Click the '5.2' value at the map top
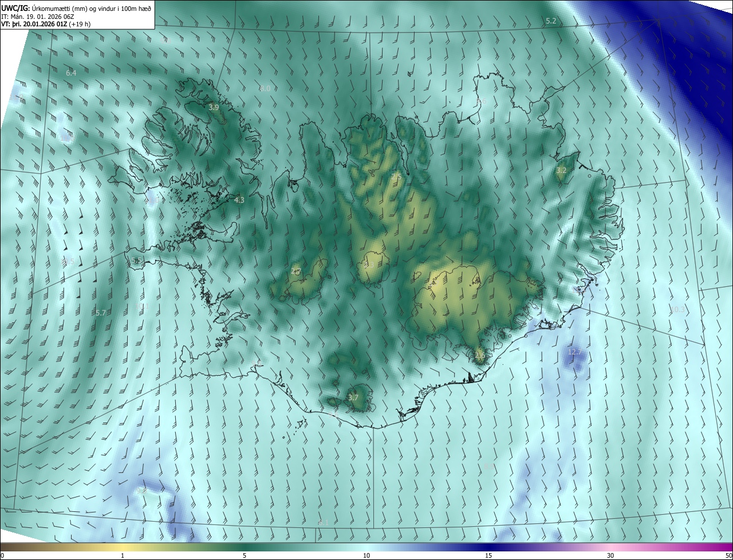This screenshot has height=560, width=733. 551,21
